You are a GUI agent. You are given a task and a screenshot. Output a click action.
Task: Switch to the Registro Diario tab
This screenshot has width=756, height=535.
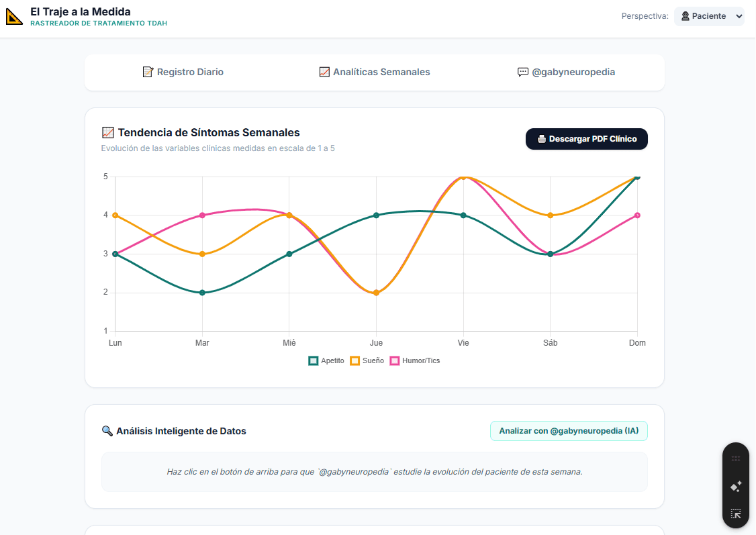click(183, 72)
